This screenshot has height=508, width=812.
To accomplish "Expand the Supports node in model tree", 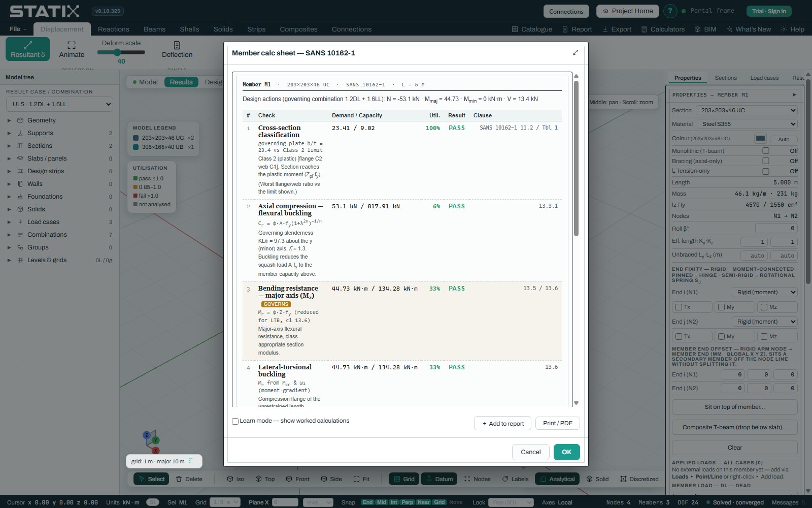I will point(9,133).
